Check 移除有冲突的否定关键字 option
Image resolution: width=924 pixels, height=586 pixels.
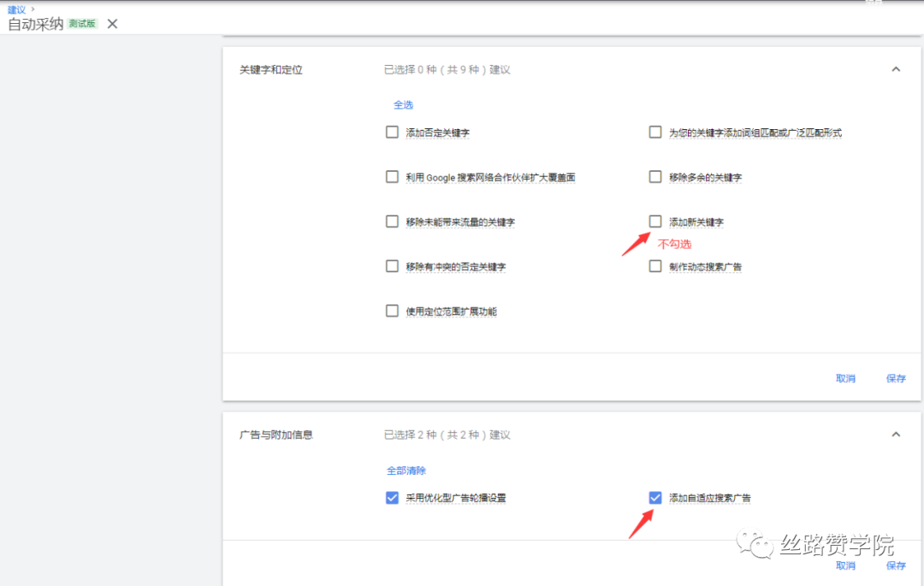coord(392,266)
